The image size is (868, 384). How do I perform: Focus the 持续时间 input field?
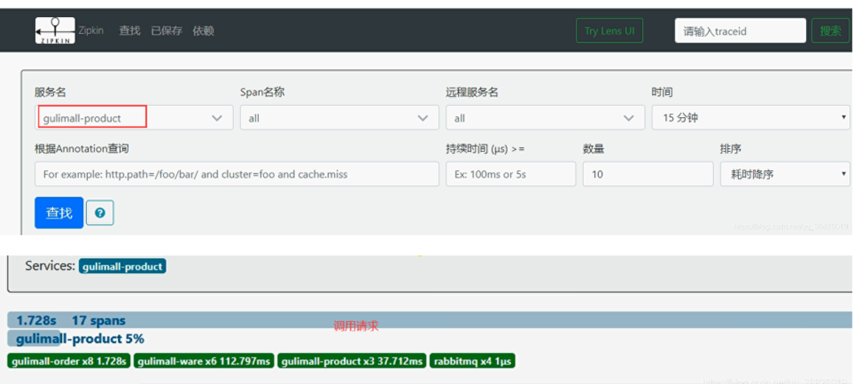(x=511, y=174)
